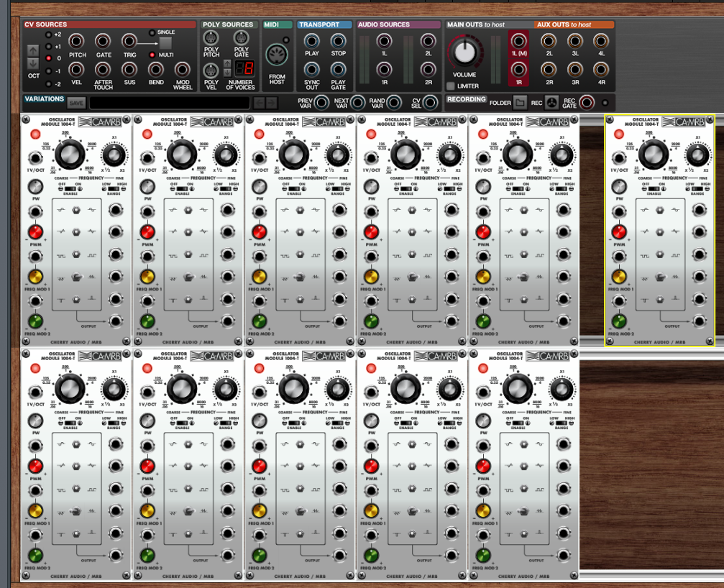The image size is (724, 588).
Task: Click fine FREQUENCY knob on yellow-outlined oscillator
Action: point(697,155)
